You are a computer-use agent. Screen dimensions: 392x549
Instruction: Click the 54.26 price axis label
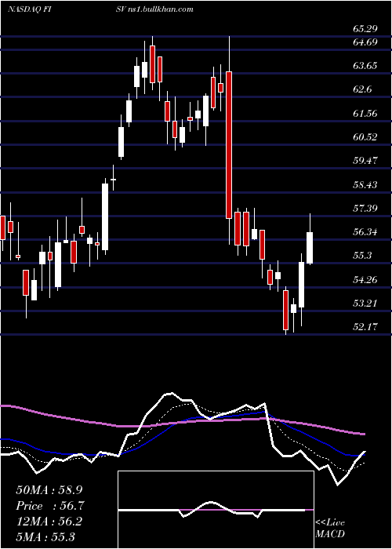[x=365, y=279]
